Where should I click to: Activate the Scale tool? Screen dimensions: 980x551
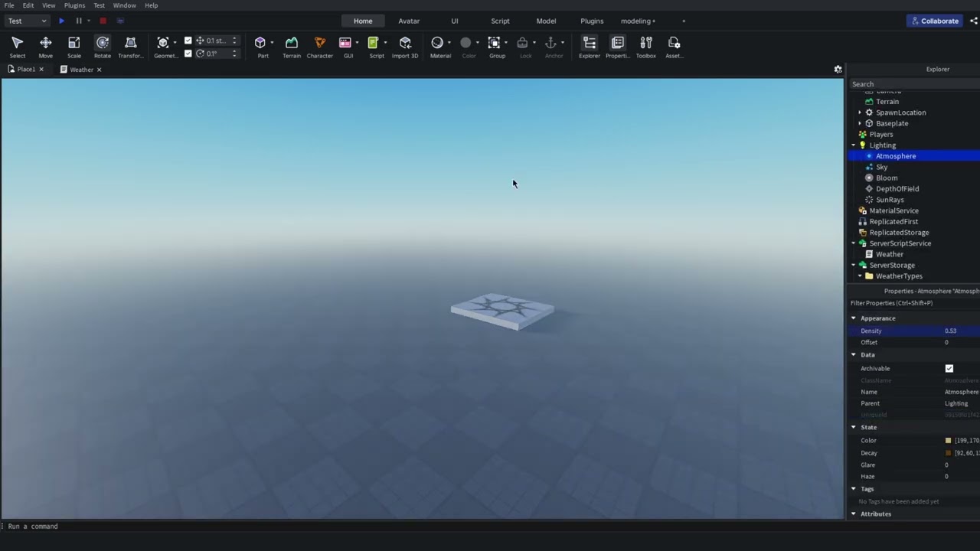point(73,47)
